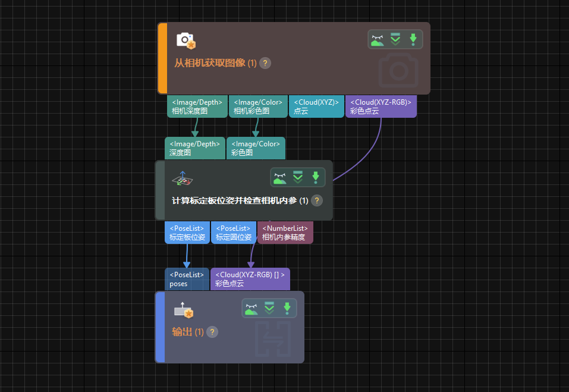Toggle visualization eye on 计算标定板位姿 step
The image size is (569, 392).
280,177
